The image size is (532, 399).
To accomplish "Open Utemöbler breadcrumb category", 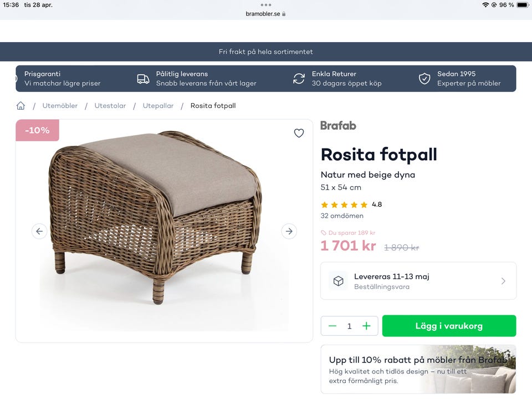I will tap(60, 106).
